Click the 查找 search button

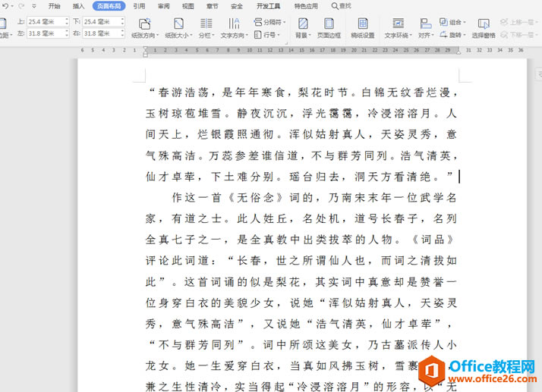[x=341, y=6]
